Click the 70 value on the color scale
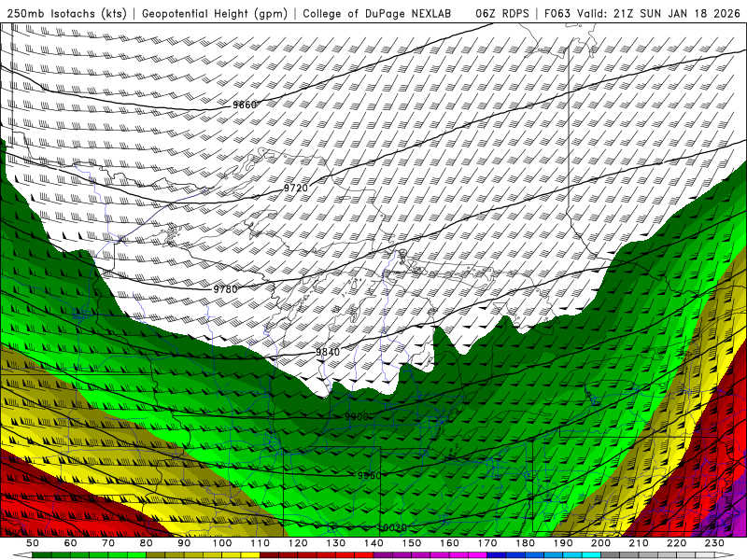747x560 pixels. 108,543
